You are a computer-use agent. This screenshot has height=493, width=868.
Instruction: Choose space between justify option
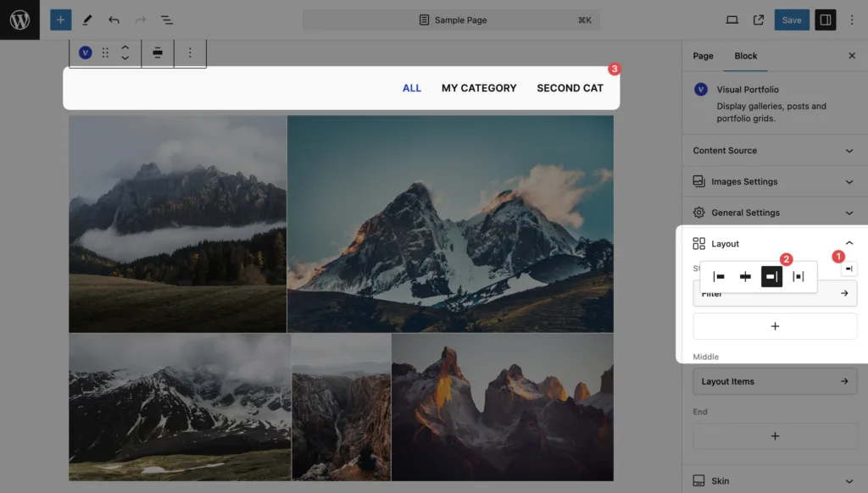click(x=798, y=276)
